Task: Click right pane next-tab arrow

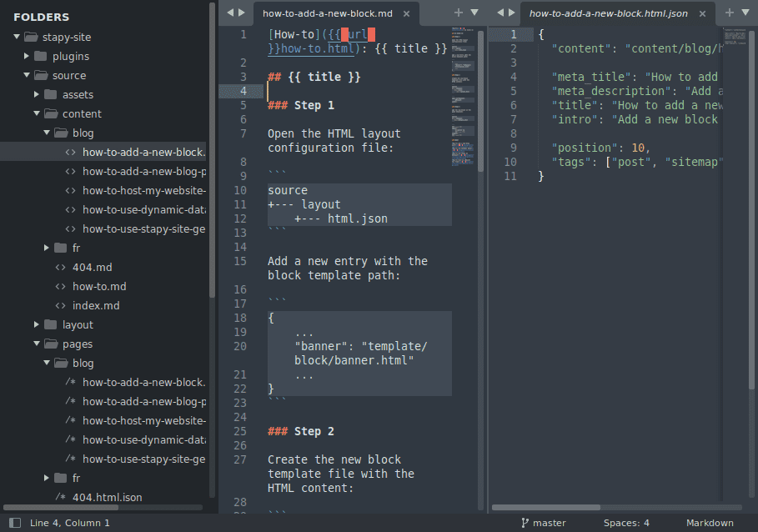Action: [x=512, y=13]
